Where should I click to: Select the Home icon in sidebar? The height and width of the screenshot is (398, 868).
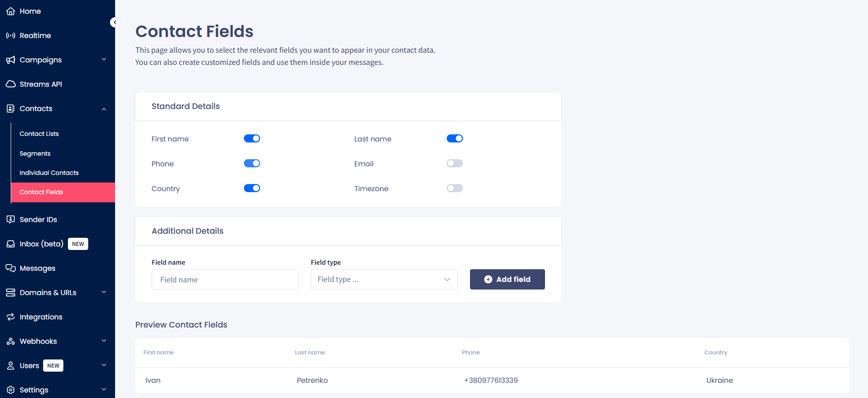click(10, 11)
